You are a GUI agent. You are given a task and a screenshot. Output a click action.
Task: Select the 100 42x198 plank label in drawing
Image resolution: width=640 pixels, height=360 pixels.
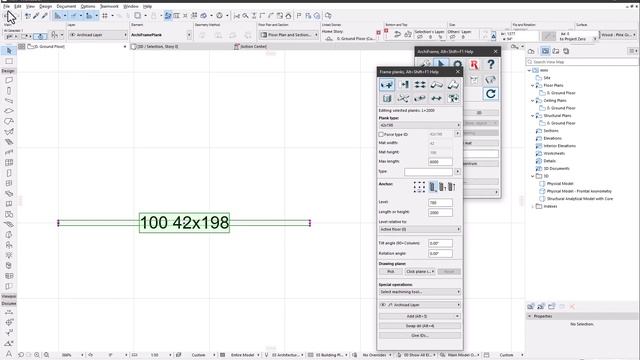(x=184, y=223)
